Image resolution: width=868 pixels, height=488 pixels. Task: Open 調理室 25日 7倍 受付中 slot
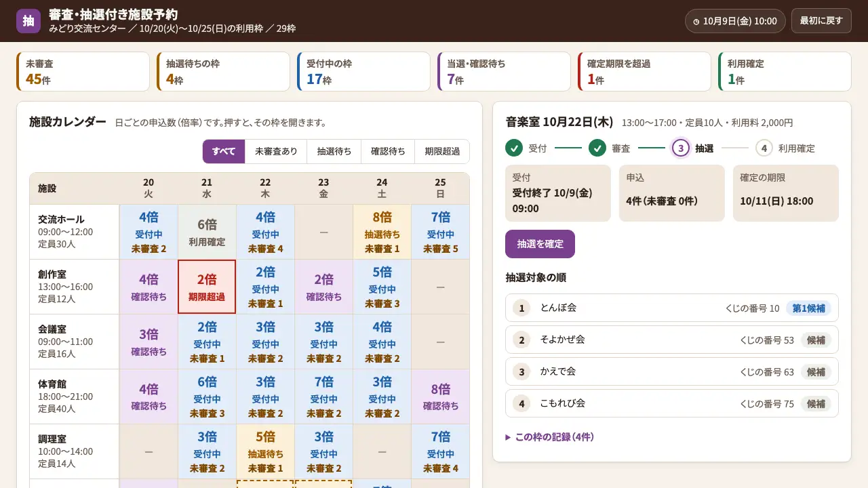click(x=440, y=451)
